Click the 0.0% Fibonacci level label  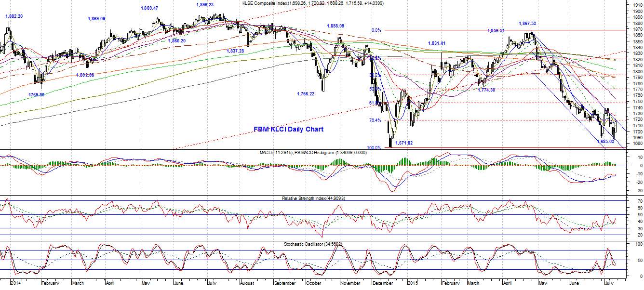[x=376, y=30]
